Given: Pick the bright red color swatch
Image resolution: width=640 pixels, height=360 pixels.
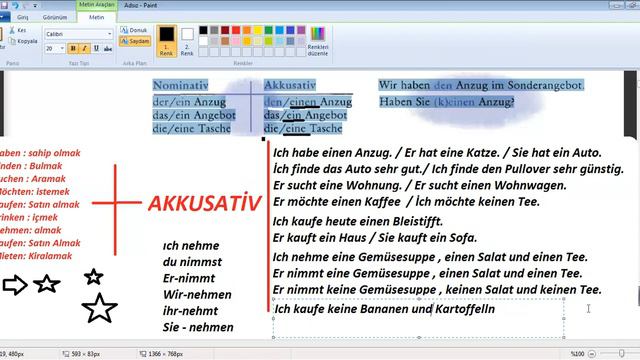Looking at the screenshot, I should pos(236,30).
